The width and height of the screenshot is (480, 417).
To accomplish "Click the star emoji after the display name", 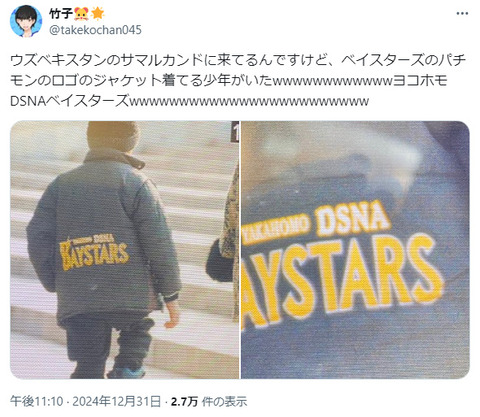I will pyautogui.click(x=97, y=14).
